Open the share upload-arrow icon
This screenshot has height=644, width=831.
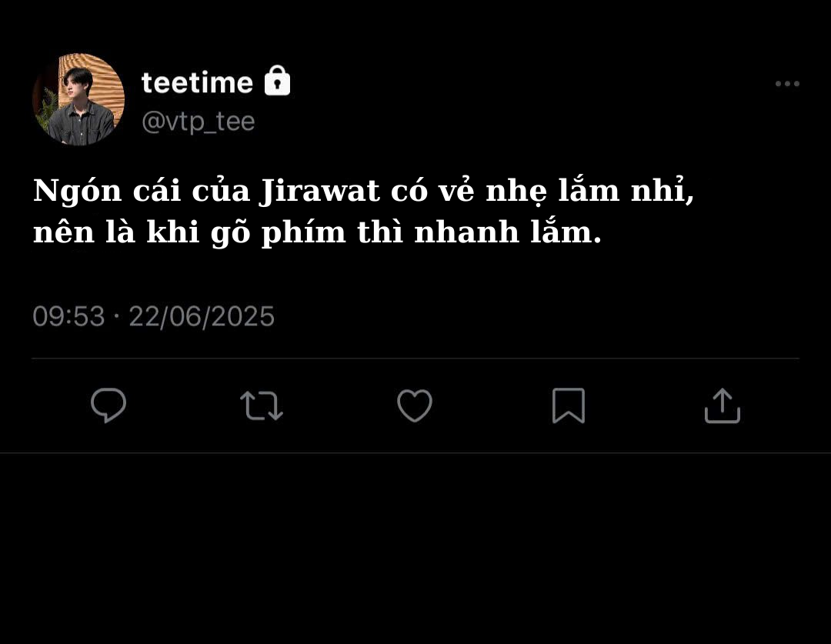coord(723,406)
